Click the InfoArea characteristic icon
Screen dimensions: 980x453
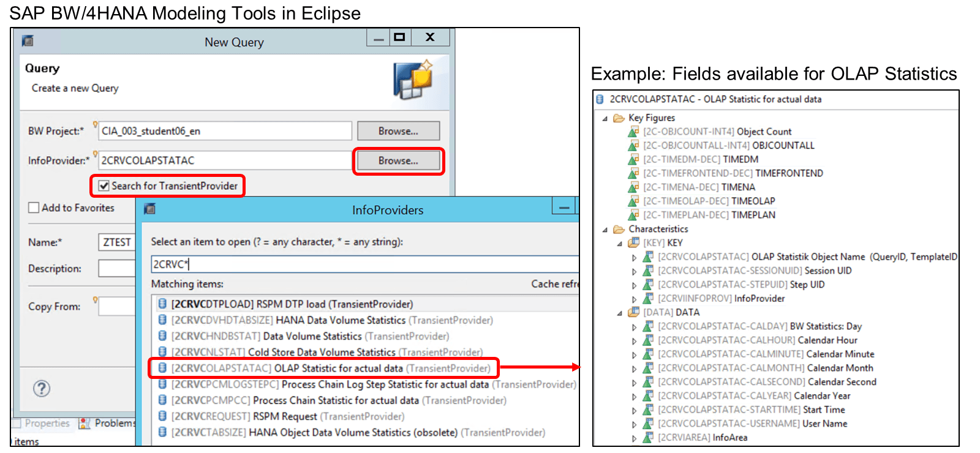(648, 437)
